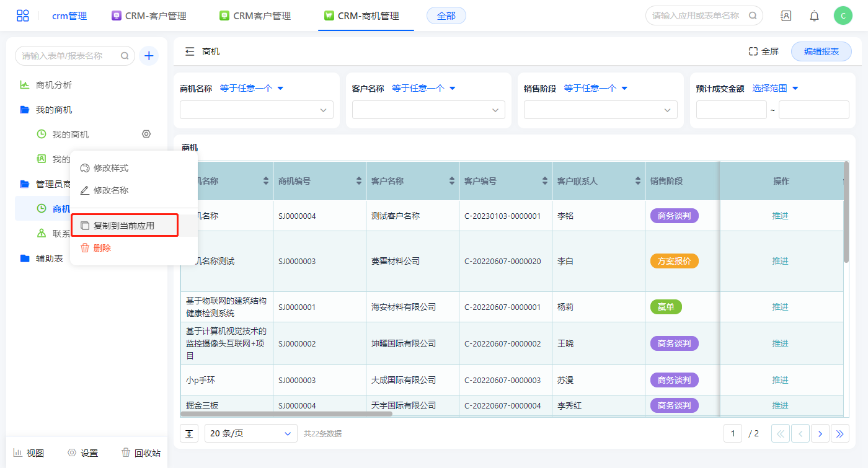Toggle sort on 客户联系人 column
868x468 pixels.
(638, 181)
